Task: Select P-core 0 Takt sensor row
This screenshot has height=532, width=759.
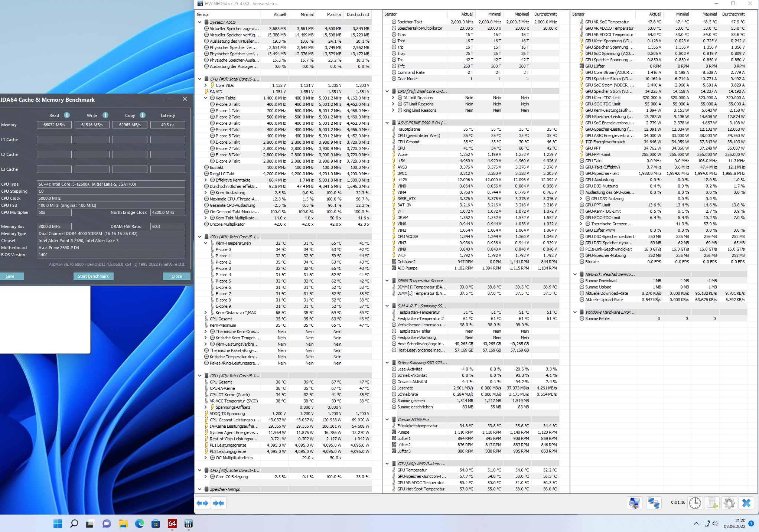Action: pos(284,104)
